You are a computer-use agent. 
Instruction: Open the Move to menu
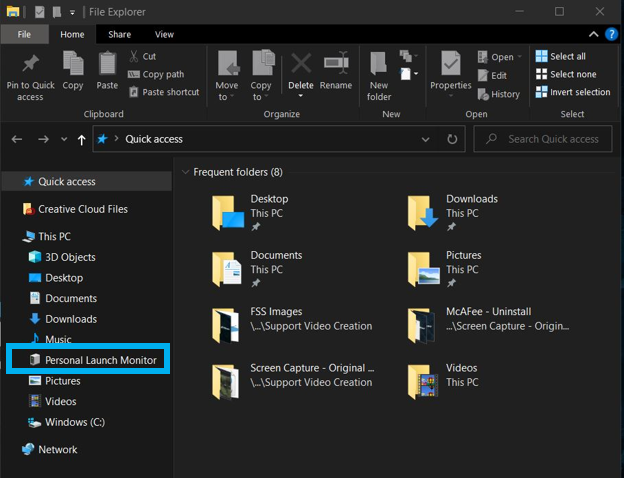tap(226, 76)
